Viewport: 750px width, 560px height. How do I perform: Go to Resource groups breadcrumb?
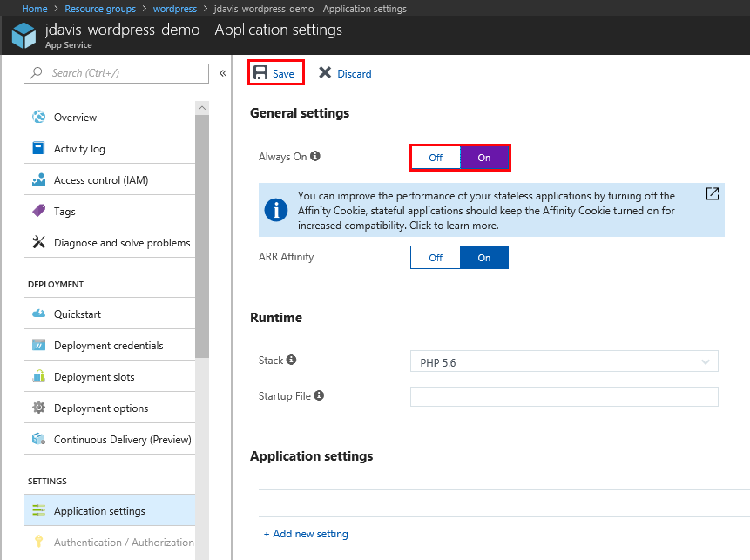point(100,9)
